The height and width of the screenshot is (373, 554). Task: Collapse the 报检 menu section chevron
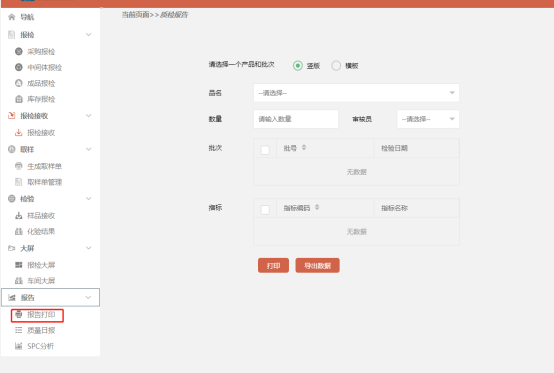88,35
